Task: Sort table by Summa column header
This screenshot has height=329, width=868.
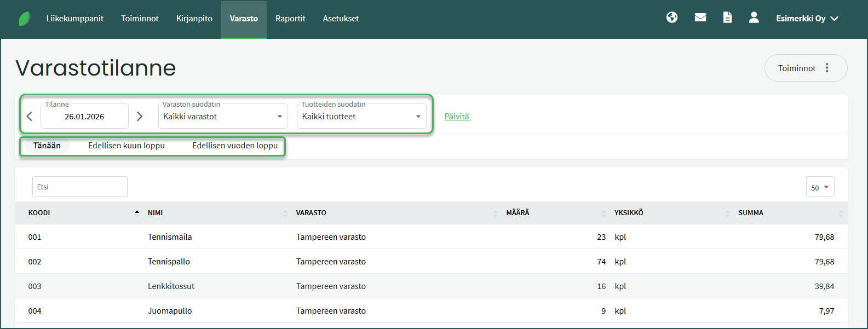Action: pos(751,213)
